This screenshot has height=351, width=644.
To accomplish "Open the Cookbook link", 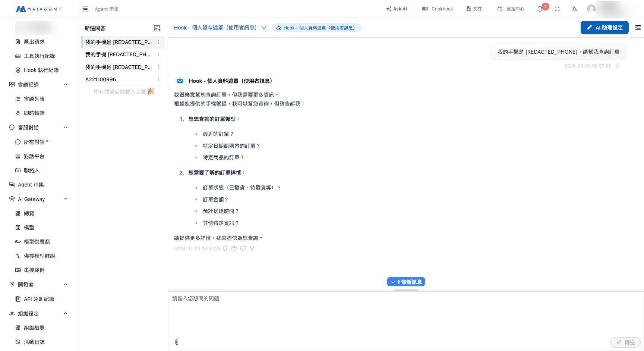I will click(438, 9).
